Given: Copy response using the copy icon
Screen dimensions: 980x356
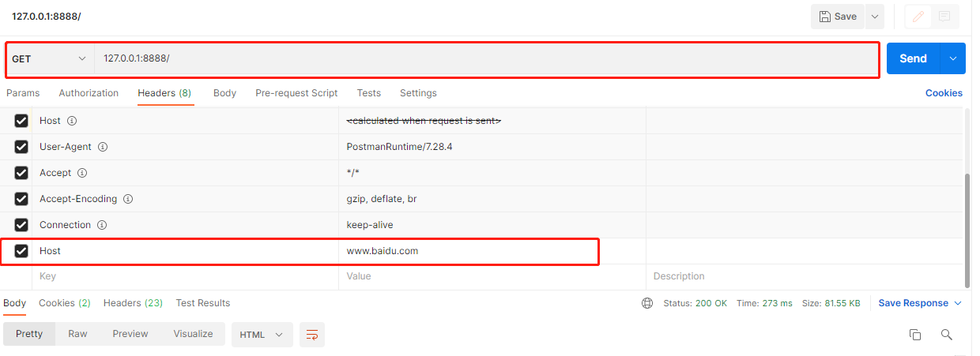Looking at the screenshot, I should point(915,335).
